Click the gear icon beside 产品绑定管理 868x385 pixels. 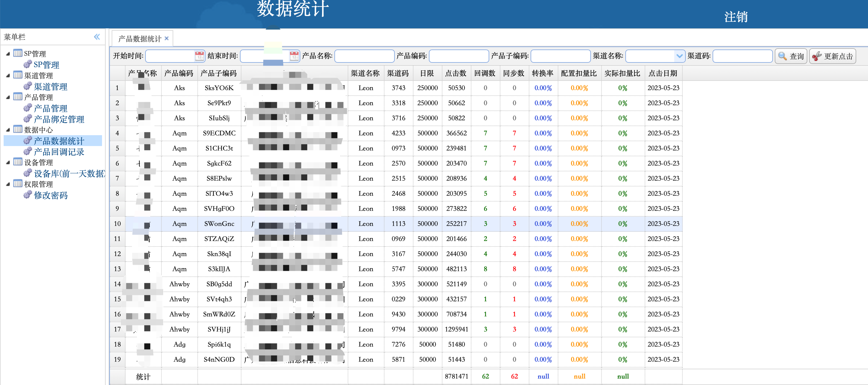(28, 119)
